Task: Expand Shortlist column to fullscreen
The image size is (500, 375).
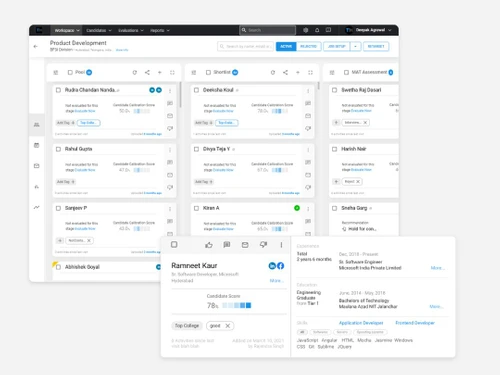Action: (x=310, y=72)
